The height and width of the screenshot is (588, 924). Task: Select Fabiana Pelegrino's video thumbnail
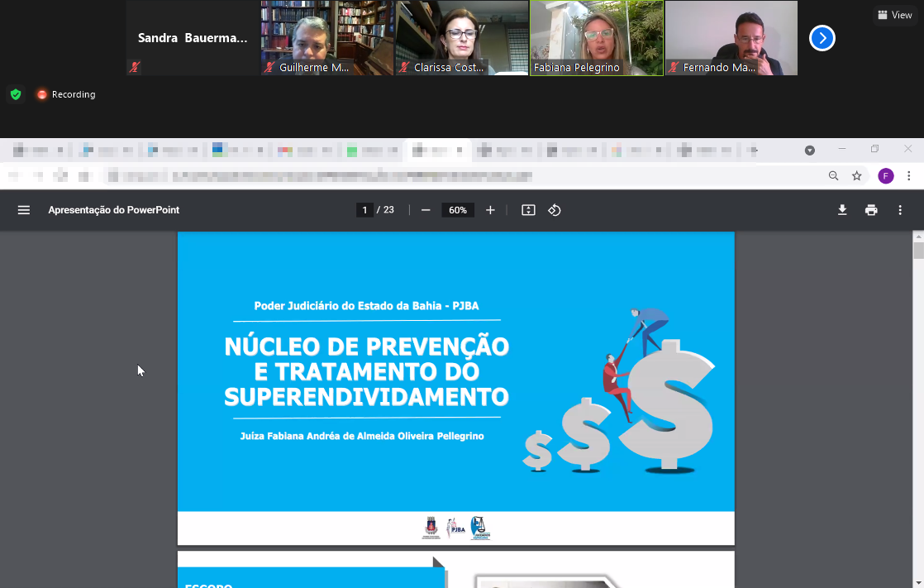[x=597, y=38]
